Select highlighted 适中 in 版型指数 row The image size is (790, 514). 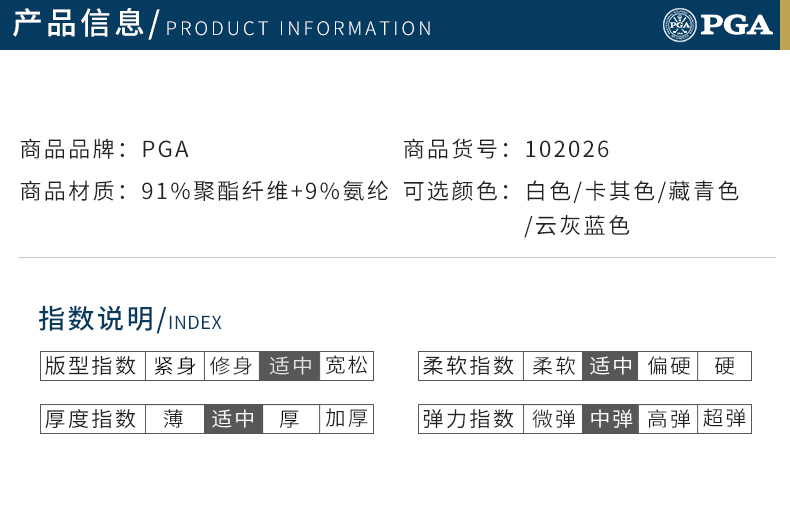[290, 366]
